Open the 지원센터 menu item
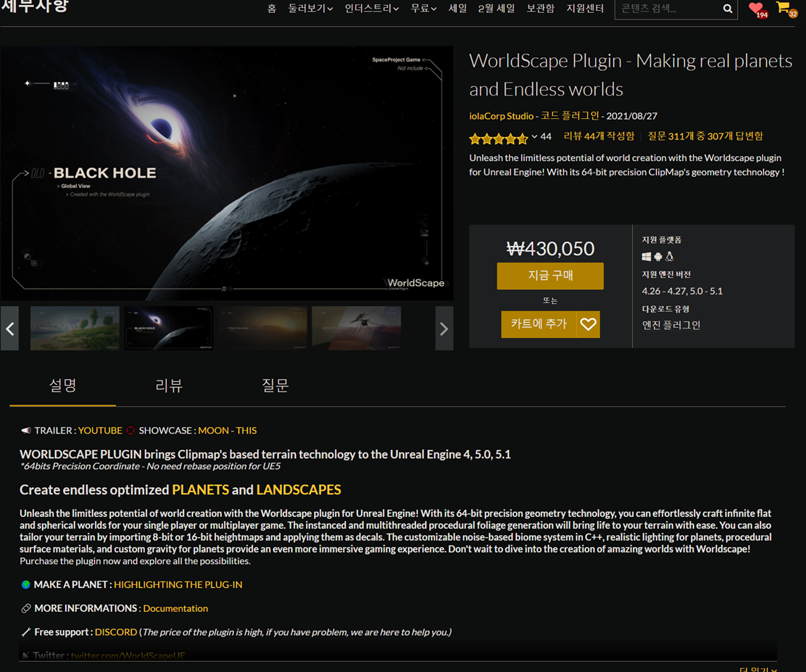The width and height of the screenshot is (806, 672). pos(585,9)
